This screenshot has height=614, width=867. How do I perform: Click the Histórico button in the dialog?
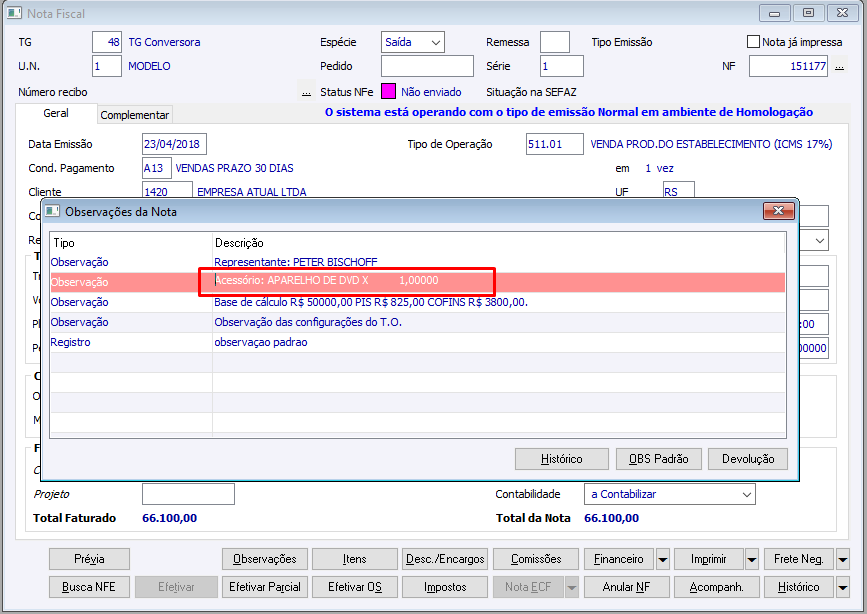click(561, 459)
